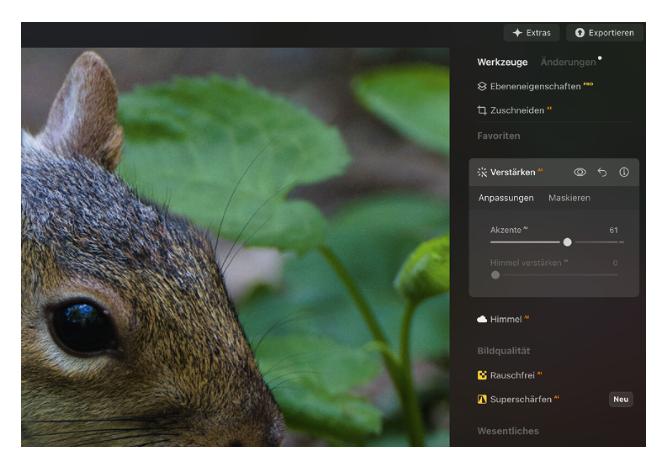Expand the Rauschfrei tool
Screen dimensions: 667x474
tap(510, 375)
